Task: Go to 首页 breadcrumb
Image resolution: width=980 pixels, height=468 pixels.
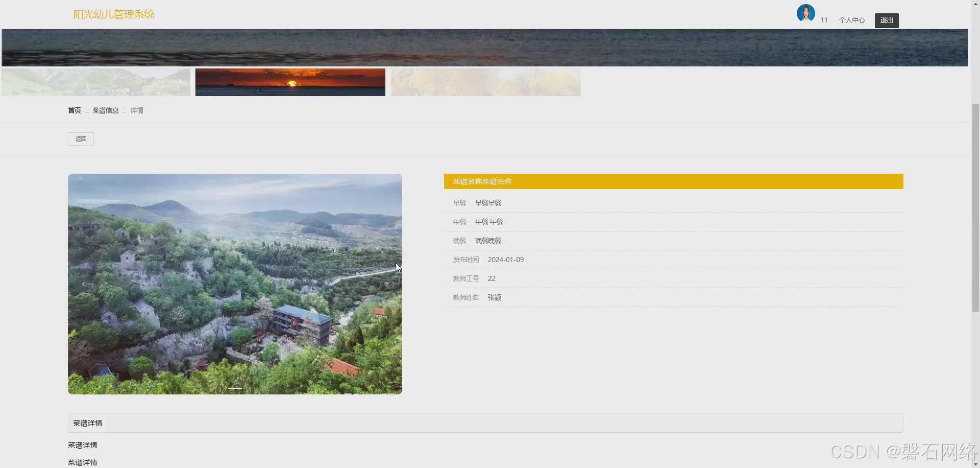Action: 75,110
